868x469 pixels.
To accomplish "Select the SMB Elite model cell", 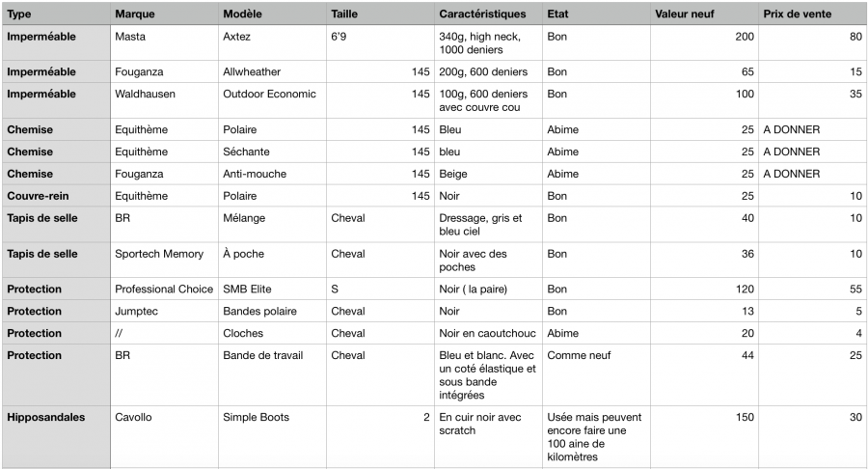I will coord(272,290).
